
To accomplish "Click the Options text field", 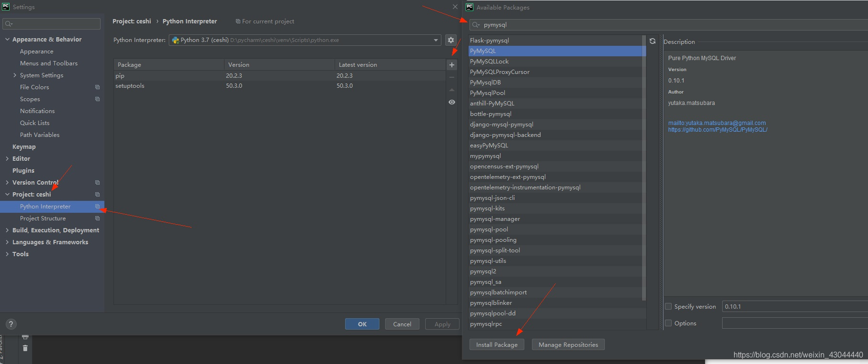I will tap(795, 323).
